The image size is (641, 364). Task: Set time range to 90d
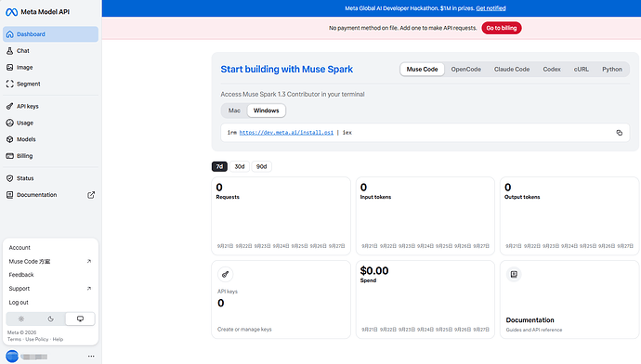(x=262, y=166)
